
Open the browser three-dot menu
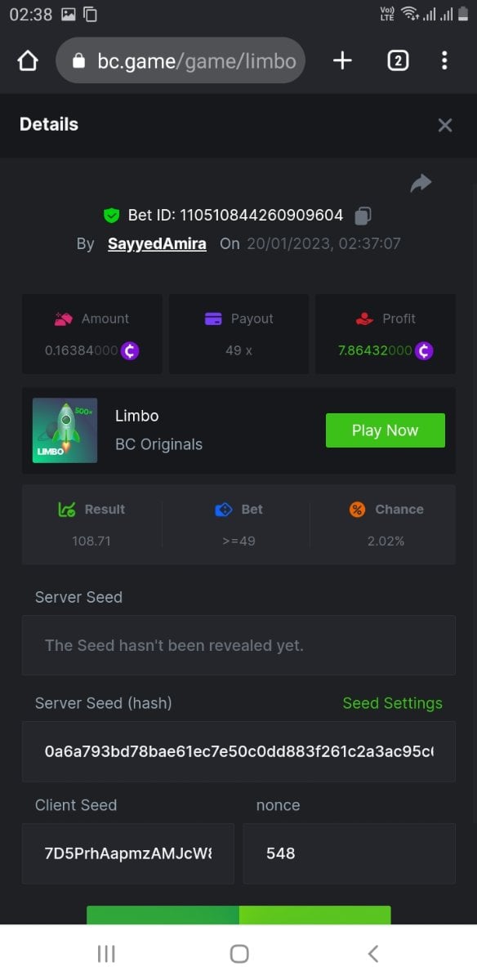pos(444,60)
